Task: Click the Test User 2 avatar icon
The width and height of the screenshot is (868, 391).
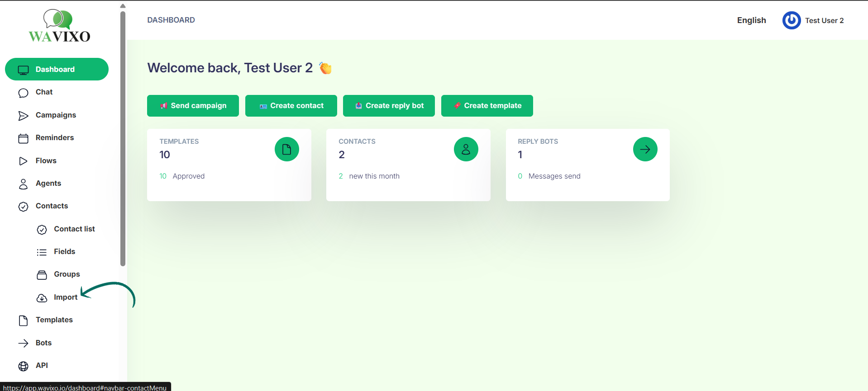Action: tap(791, 20)
